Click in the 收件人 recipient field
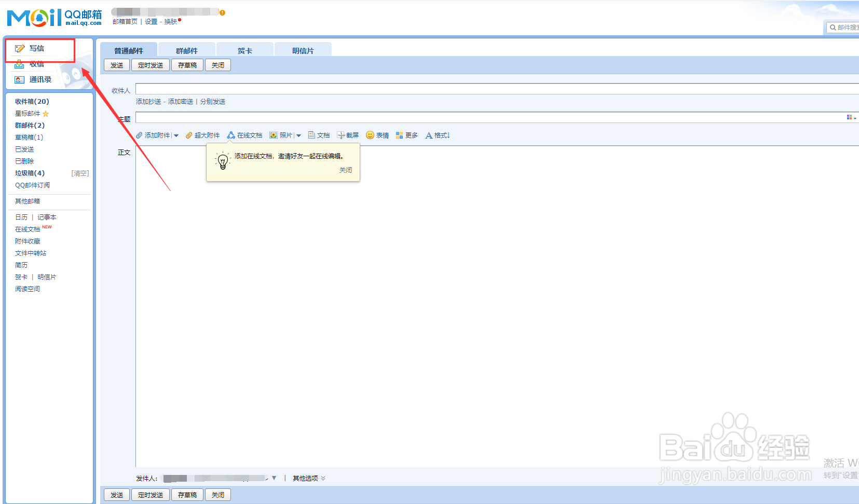 click(x=497, y=89)
